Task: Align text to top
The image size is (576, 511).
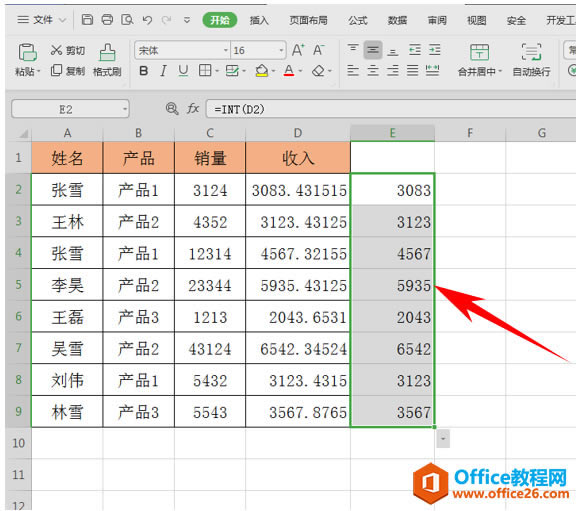Action: pos(353,50)
